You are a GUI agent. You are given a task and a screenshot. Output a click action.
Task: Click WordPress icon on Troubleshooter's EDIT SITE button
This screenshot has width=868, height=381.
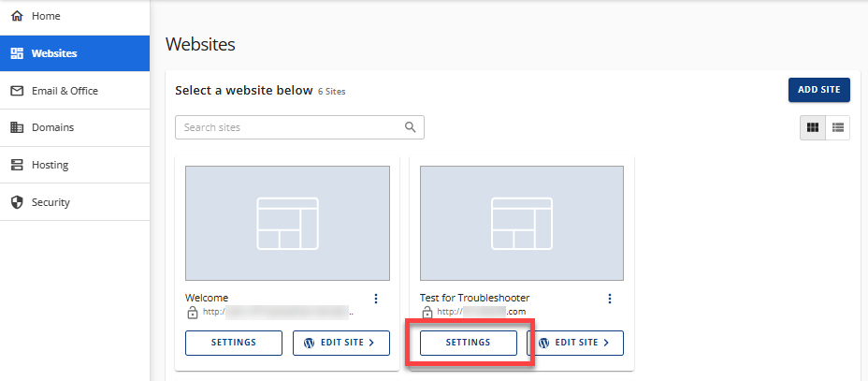point(543,343)
